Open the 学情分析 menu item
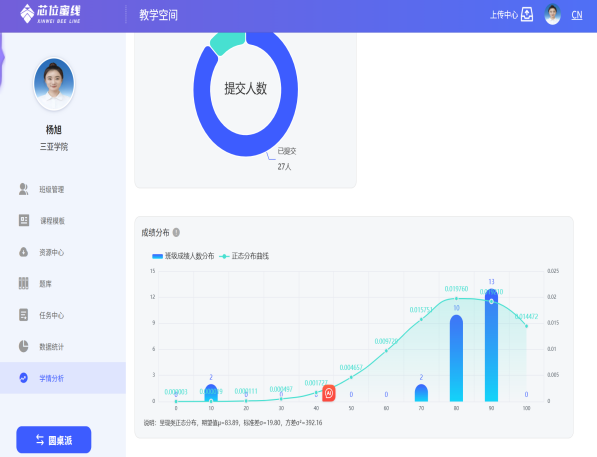 pyautogui.click(x=63, y=378)
